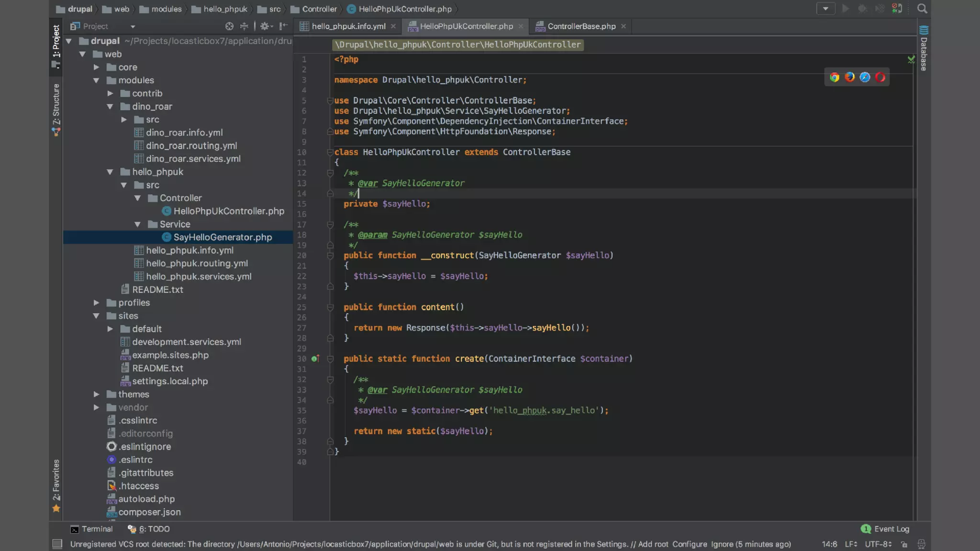Screen dimensions: 980x551
Task: Open in Safari browser icon
Action: (x=865, y=77)
